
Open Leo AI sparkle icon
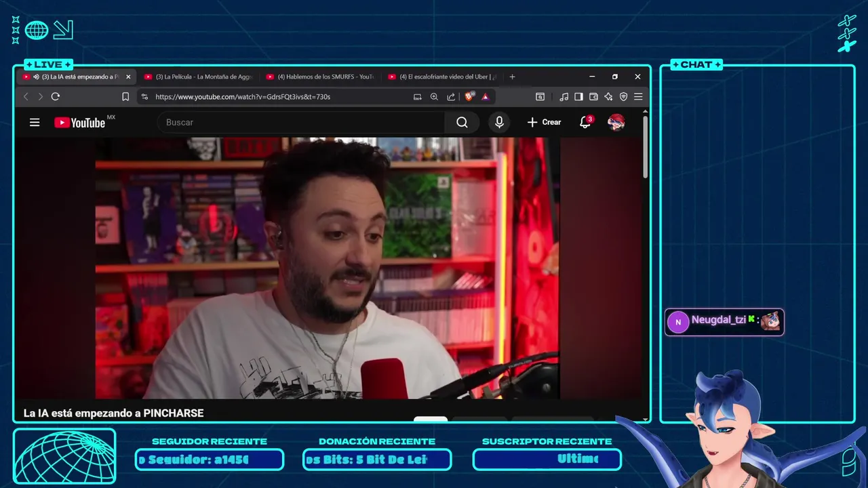point(608,97)
